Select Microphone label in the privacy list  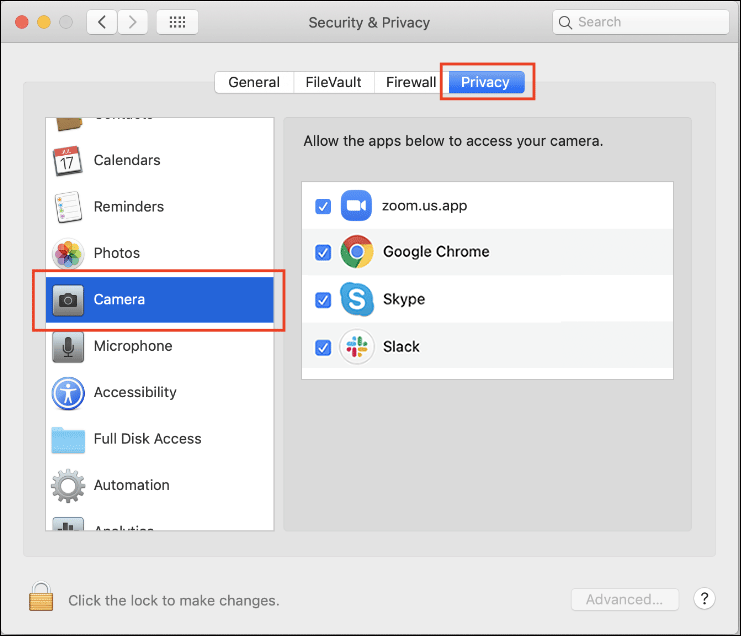click(x=133, y=346)
